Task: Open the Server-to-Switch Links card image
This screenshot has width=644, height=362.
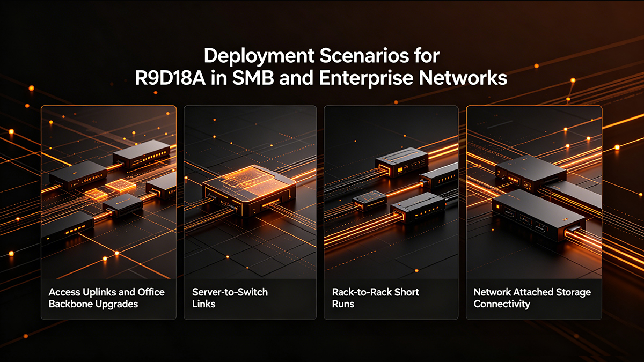Action: point(250,192)
